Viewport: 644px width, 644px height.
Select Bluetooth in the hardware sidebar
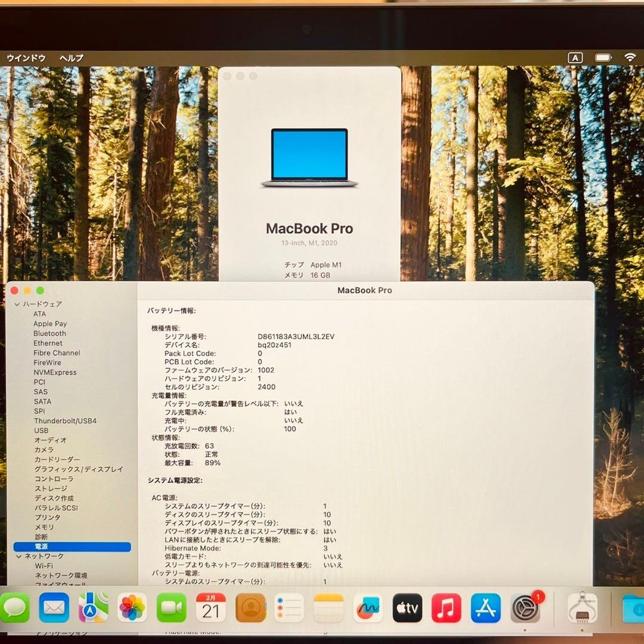point(49,333)
